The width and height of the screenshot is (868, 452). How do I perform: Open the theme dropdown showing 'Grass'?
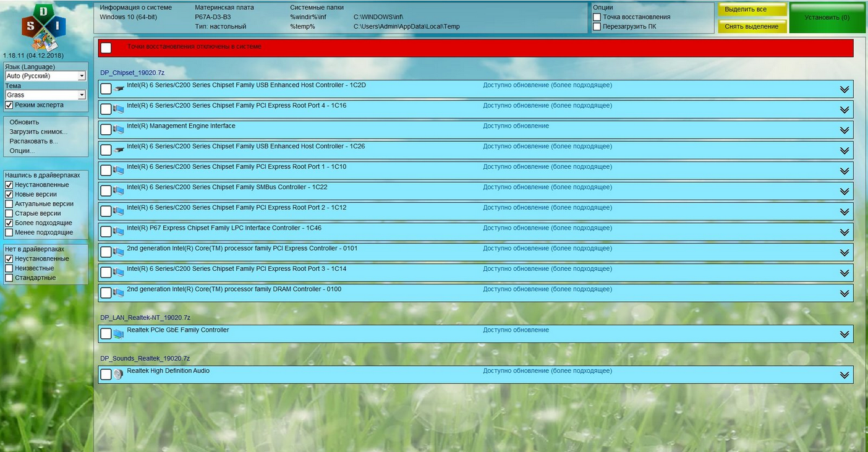click(45, 95)
